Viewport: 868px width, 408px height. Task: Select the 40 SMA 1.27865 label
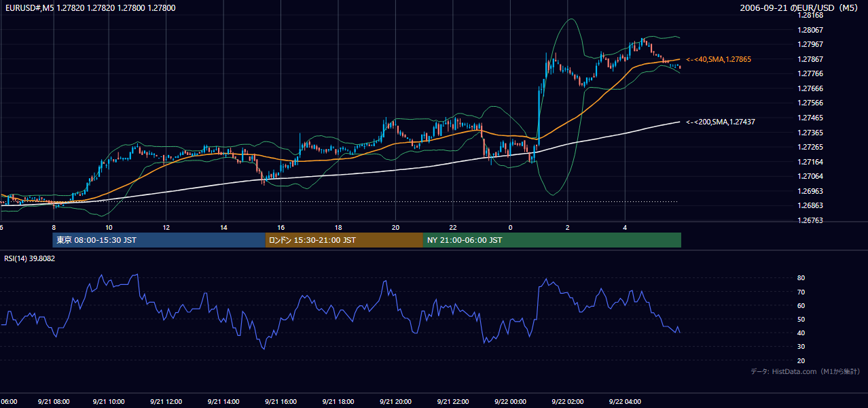[719, 60]
